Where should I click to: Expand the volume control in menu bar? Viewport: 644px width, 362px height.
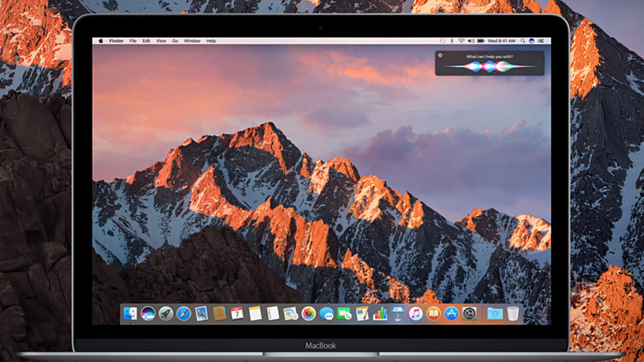click(471, 41)
